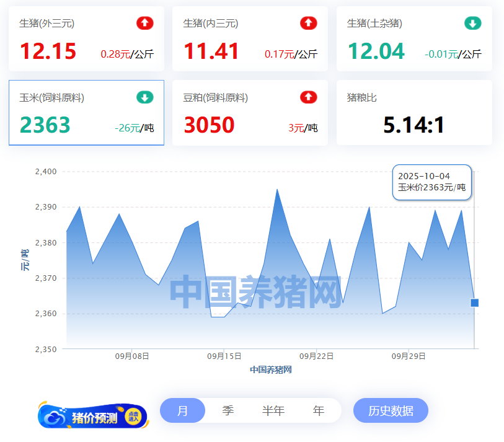Click the 3050 豆粕 price value
The width and height of the screenshot is (504, 442).
(209, 125)
